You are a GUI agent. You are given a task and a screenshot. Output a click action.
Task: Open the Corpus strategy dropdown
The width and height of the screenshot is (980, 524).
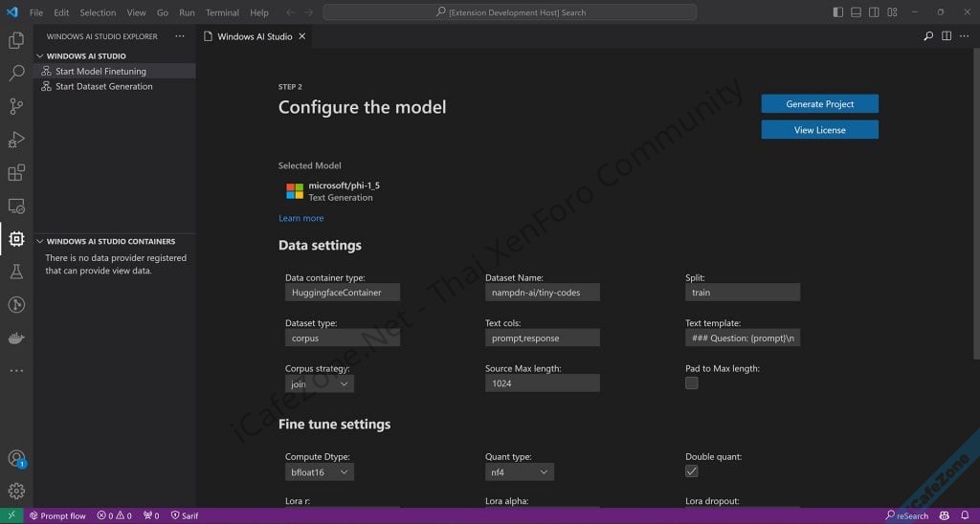click(x=320, y=383)
